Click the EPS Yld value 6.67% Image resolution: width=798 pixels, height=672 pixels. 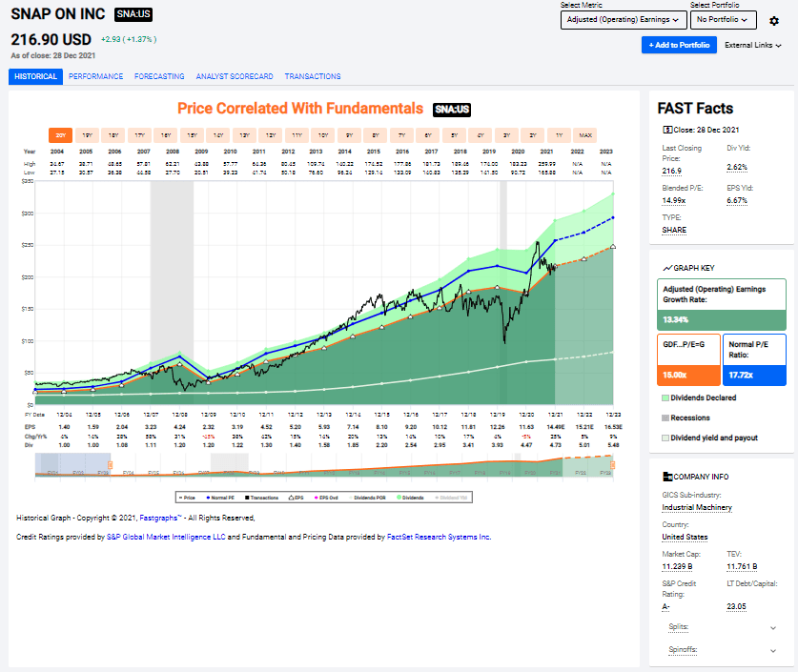click(737, 200)
